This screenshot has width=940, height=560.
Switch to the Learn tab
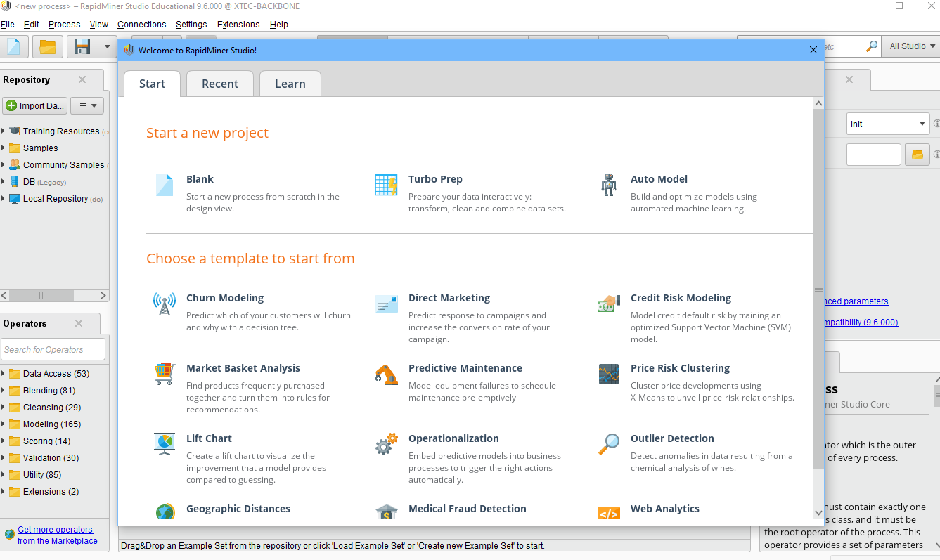click(290, 84)
